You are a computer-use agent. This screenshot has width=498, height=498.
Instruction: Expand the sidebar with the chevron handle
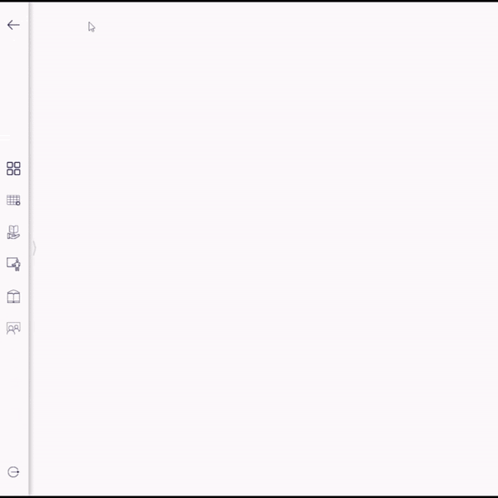[34, 248]
